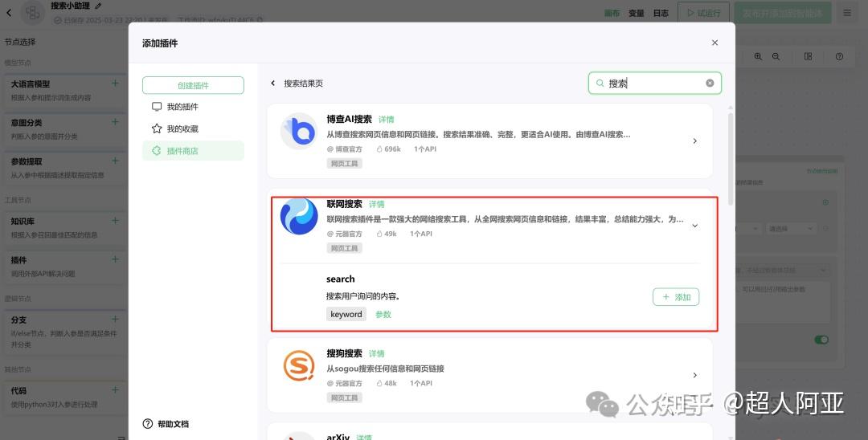Add the search API with 添加
The image size is (868, 440).
click(x=676, y=297)
